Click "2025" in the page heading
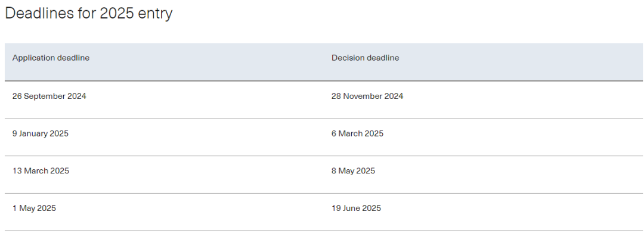 (x=117, y=14)
